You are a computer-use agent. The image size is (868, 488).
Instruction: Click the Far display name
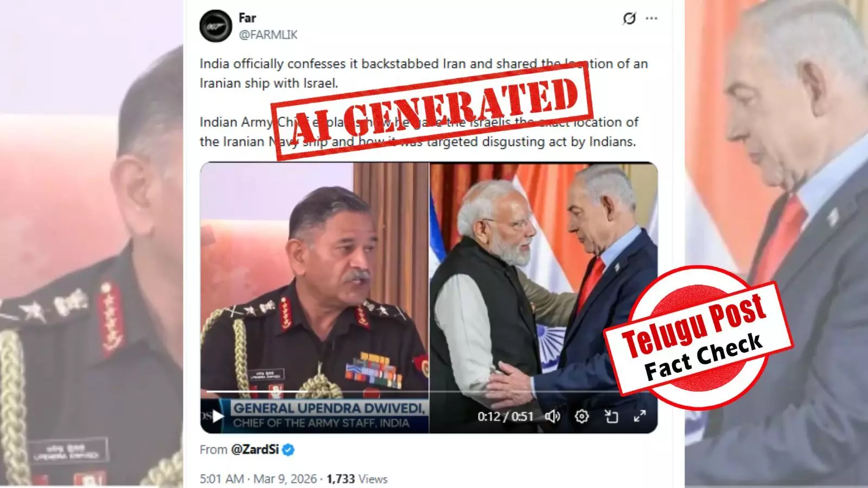click(x=247, y=18)
